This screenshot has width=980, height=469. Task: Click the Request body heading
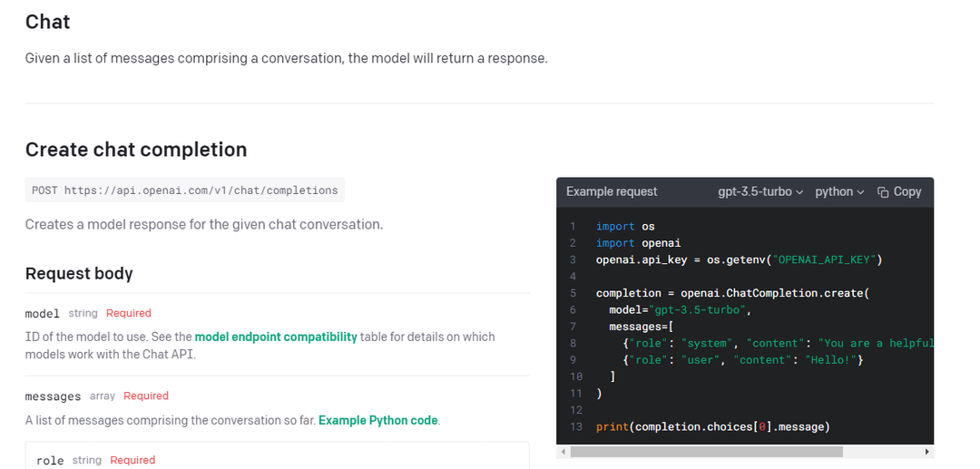pyautogui.click(x=79, y=274)
